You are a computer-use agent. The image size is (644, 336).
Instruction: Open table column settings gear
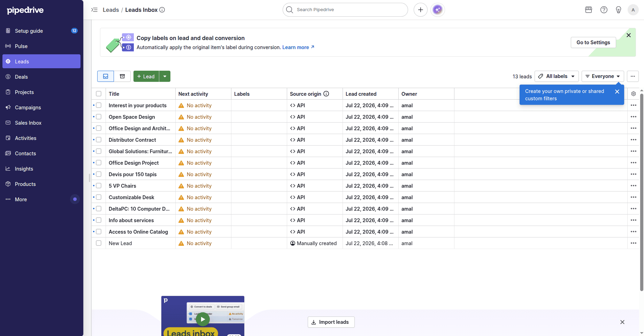coord(634,94)
